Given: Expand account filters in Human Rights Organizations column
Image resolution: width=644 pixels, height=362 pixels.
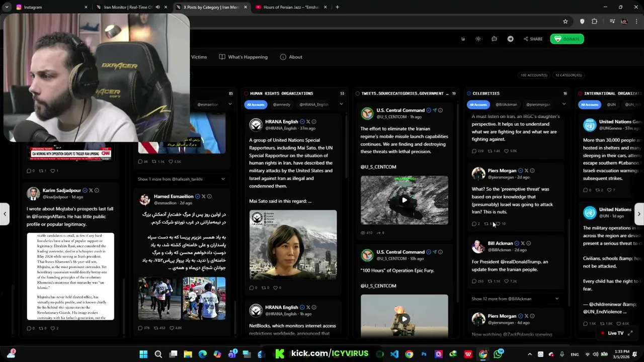Looking at the screenshot, I should click(341, 105).
